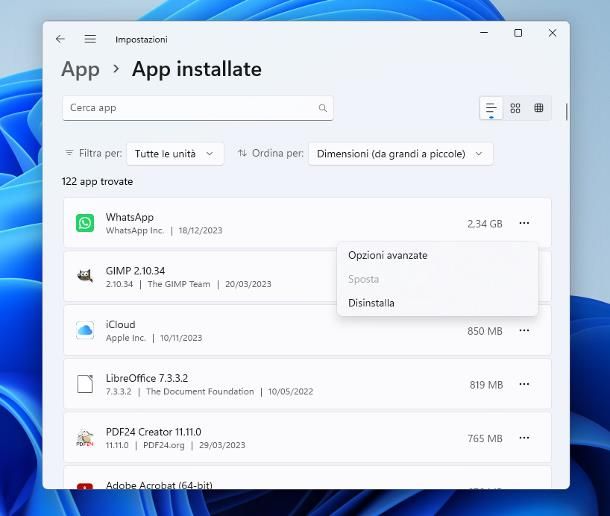
Task: Click the Adobe Acrobat icon
Action: pyautogui.click(x=85, y=486)
